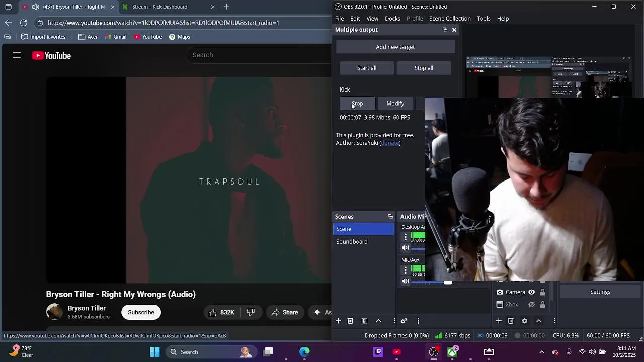Toggle lock on Camera source
644x362 pixels.
click(x=542, y=292)
